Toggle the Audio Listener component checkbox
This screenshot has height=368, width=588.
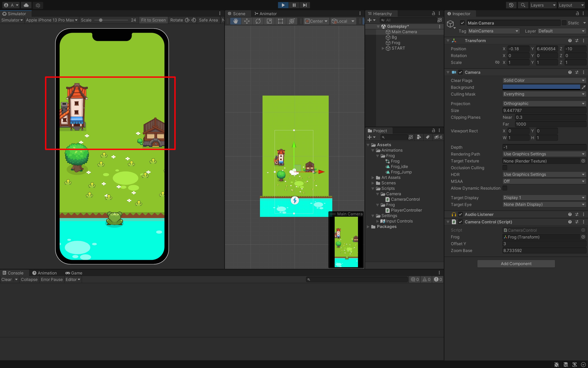tap(460, 214)
